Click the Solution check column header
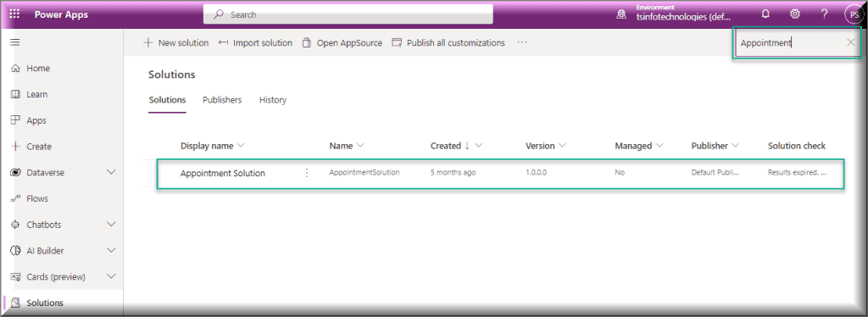The width and height of the screenshot is (868, 317). point(797,146)
